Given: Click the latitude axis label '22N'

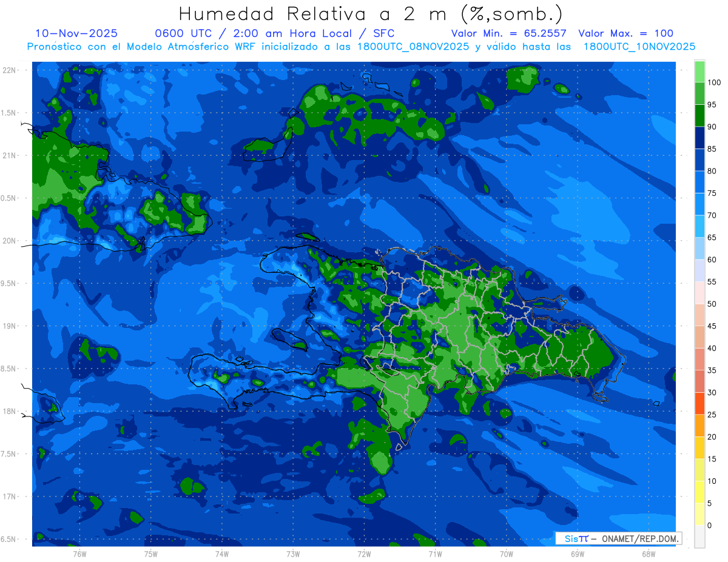Looking at the screenshot, I should [8, 70].
